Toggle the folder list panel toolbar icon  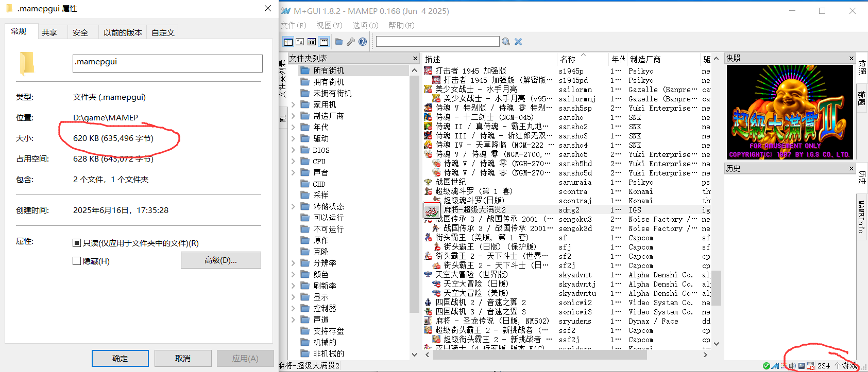tap(288, 42)
